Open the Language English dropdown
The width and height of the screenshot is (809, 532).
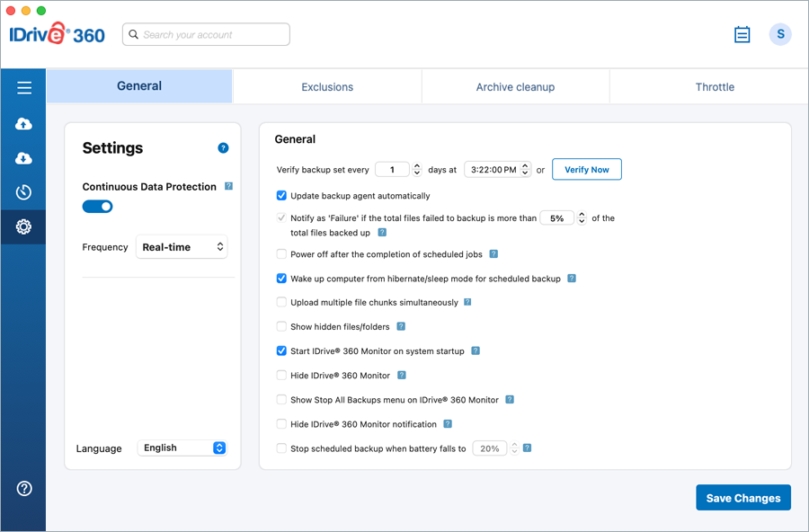coord(183,448)
